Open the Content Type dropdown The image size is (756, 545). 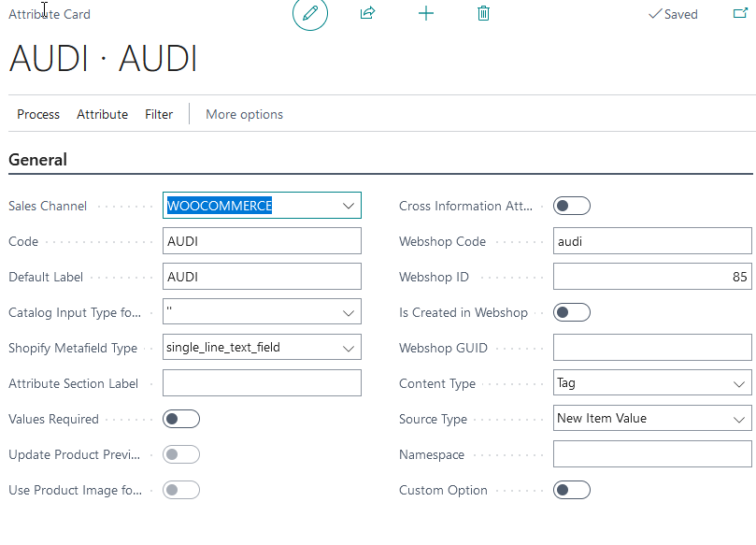click(739, 384)
